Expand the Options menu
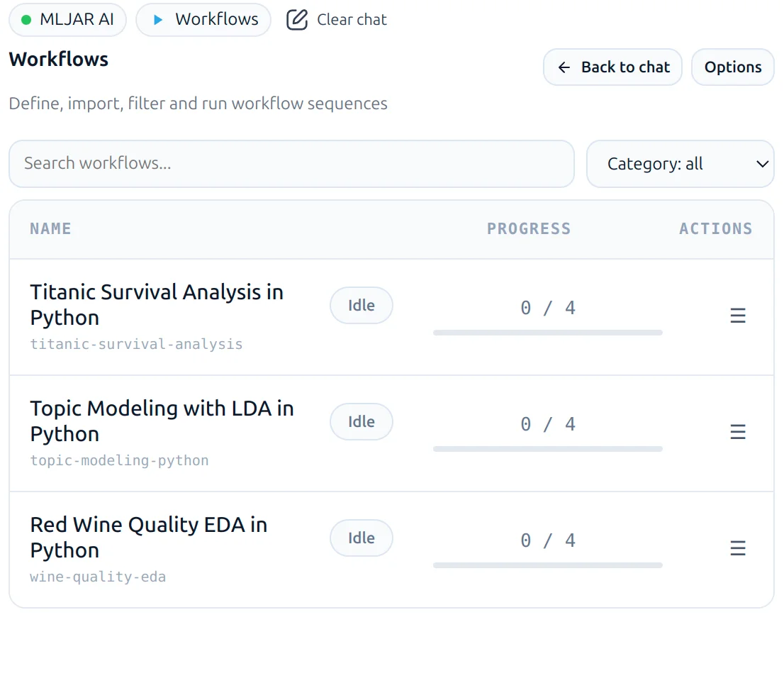 732,67
